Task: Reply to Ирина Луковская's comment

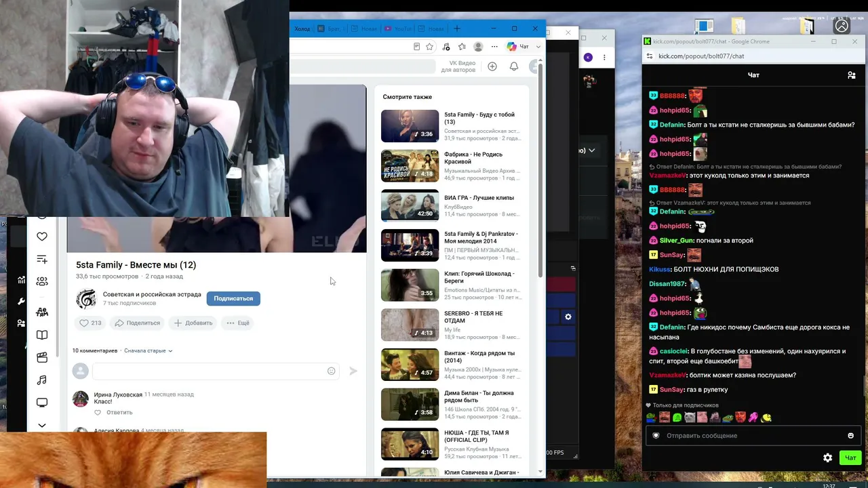Action: pos(119,413)
